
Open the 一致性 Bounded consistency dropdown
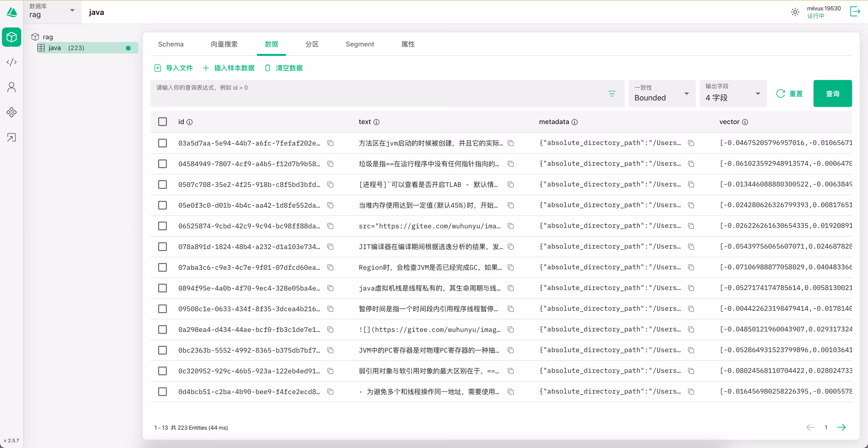662,93
